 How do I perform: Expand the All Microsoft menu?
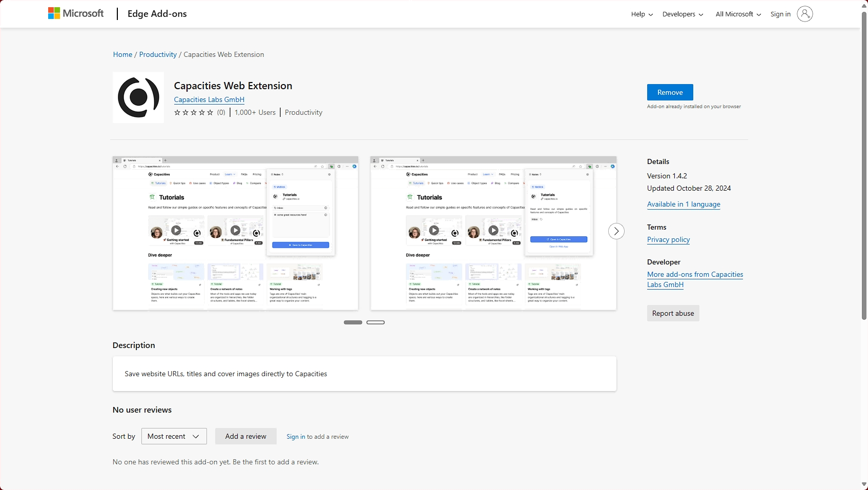738,14
